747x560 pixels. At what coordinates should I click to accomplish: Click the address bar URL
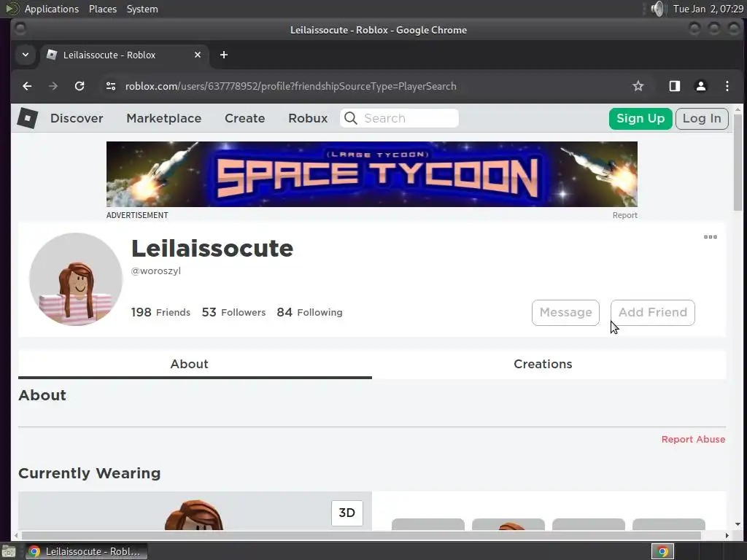click(290, 86)
